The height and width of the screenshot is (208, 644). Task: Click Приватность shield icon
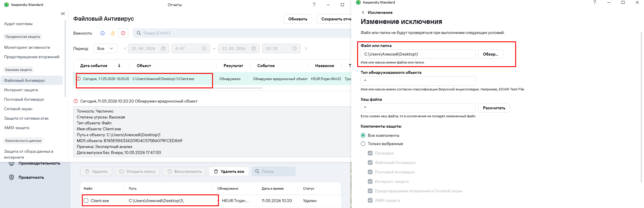click(x=12, y=177)
